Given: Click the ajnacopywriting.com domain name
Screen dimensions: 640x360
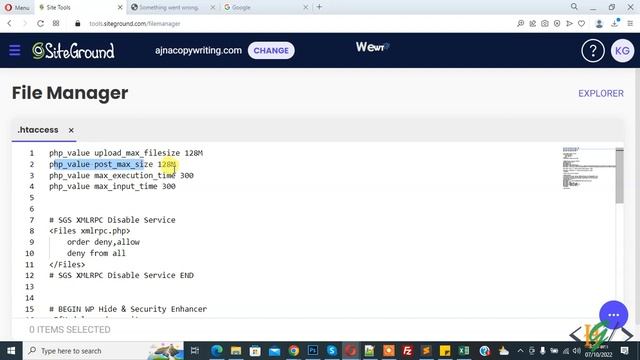Looking at the screenshot, I should click(x=198, y=51).
